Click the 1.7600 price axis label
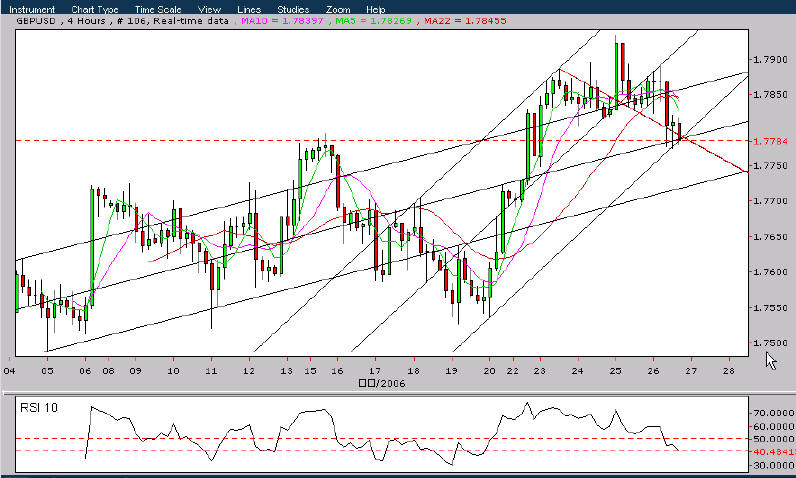Image resolution: width=796 pixels, height=478 pixels. coord(770,272)
